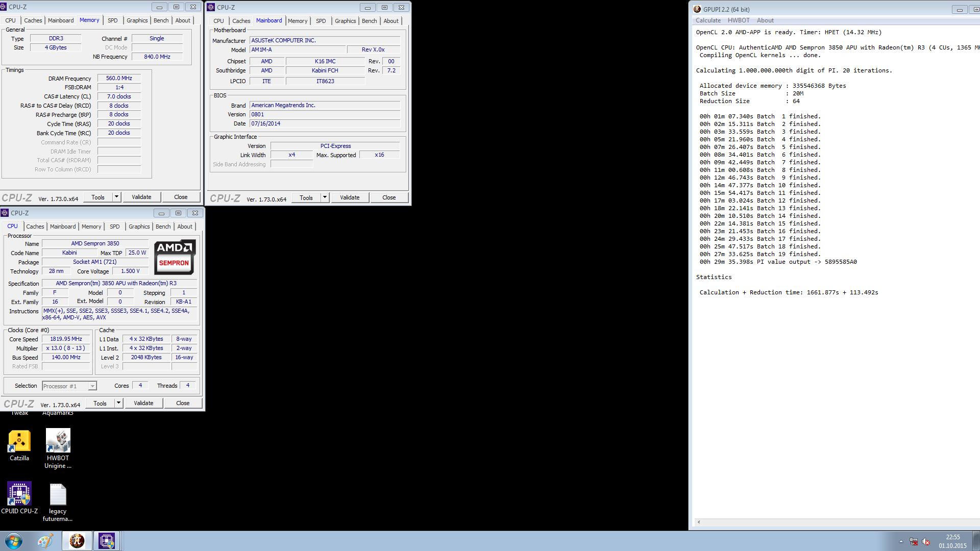Select About tab in Memory window
The image size is (980, 551).
click(183, 20)
